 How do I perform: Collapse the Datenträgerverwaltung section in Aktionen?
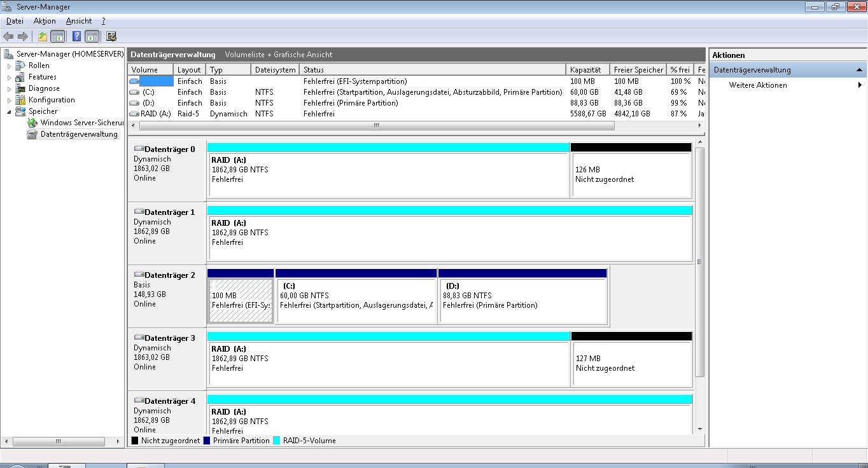(859, 70)
